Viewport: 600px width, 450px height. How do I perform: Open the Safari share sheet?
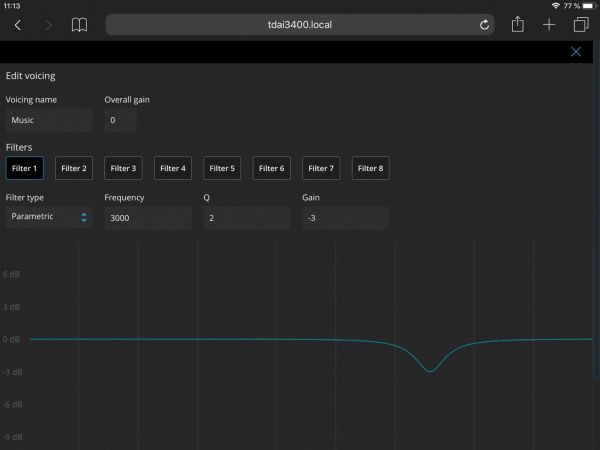pos(517,25)
